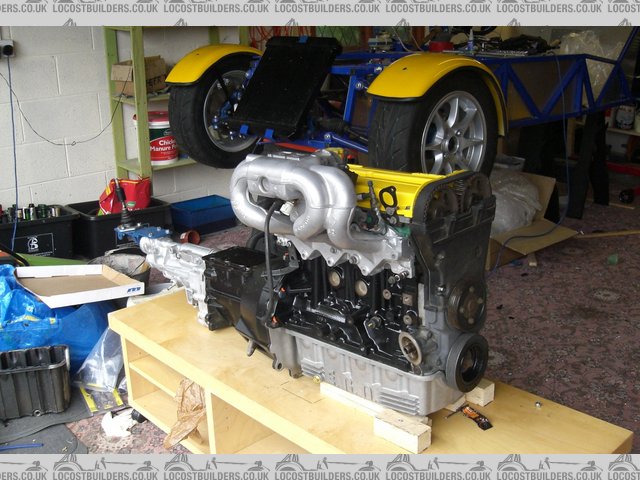Click the wall power socket
640x480 pixels.
(x=7, y=47)
